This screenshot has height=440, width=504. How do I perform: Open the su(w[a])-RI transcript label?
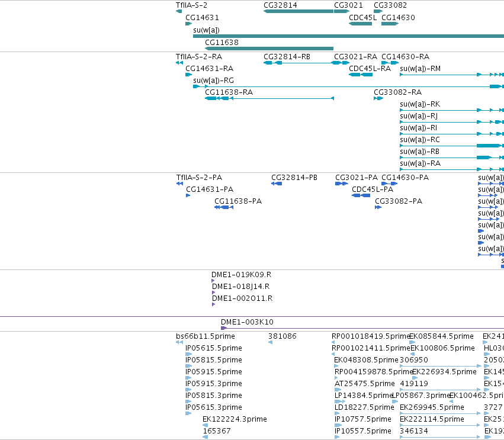coord(419,129)
